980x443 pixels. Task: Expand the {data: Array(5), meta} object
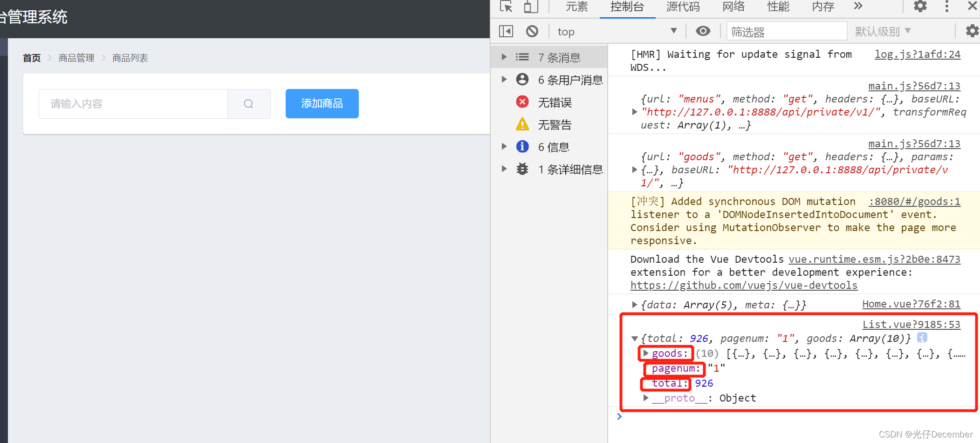click(x=634, y=305)
